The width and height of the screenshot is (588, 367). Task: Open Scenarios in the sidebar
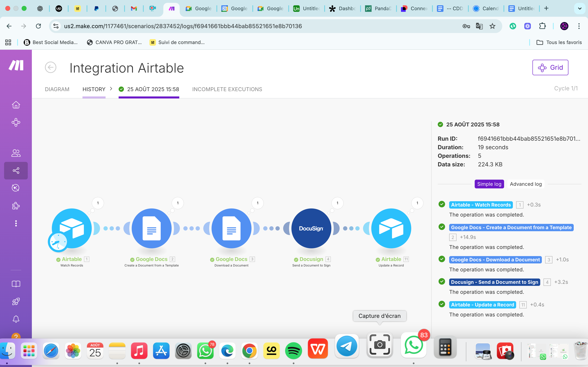point(16,171)
